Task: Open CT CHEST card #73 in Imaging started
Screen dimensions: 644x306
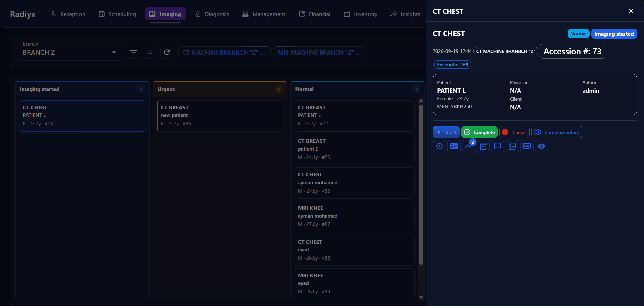Action: click(x=83, y=116)
